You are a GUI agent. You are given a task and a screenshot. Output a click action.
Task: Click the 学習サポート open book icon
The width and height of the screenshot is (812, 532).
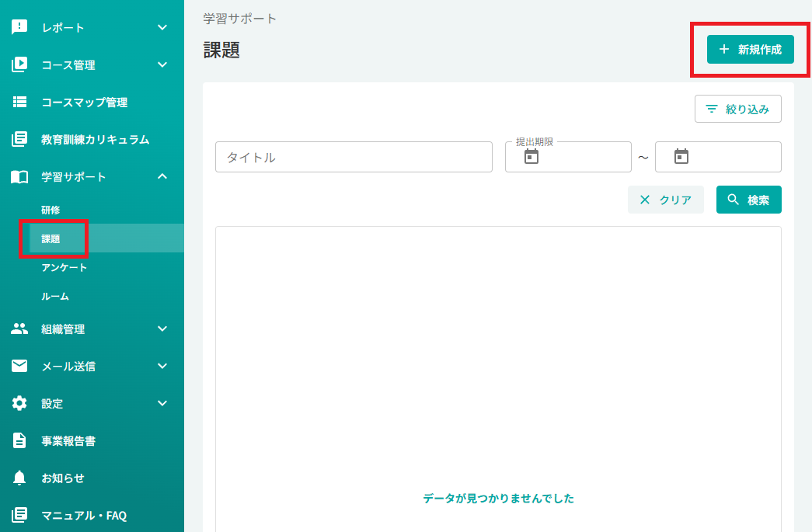19,177
